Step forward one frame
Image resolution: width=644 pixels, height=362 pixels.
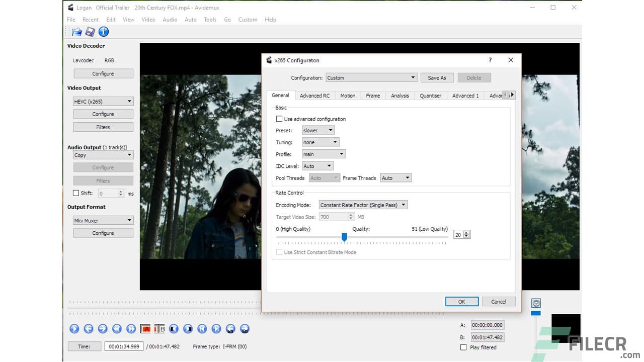click(103, 328)
